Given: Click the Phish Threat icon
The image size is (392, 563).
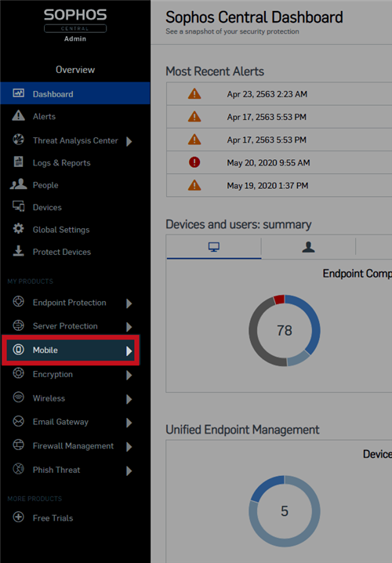Looking at the screenshot, I should 18,469.
